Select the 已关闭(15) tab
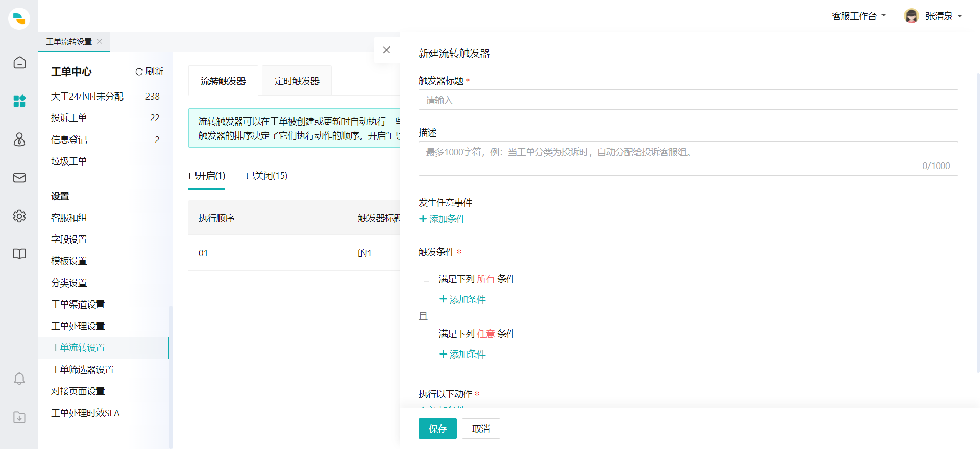This screenshot has height=449, width=980. 266,176
